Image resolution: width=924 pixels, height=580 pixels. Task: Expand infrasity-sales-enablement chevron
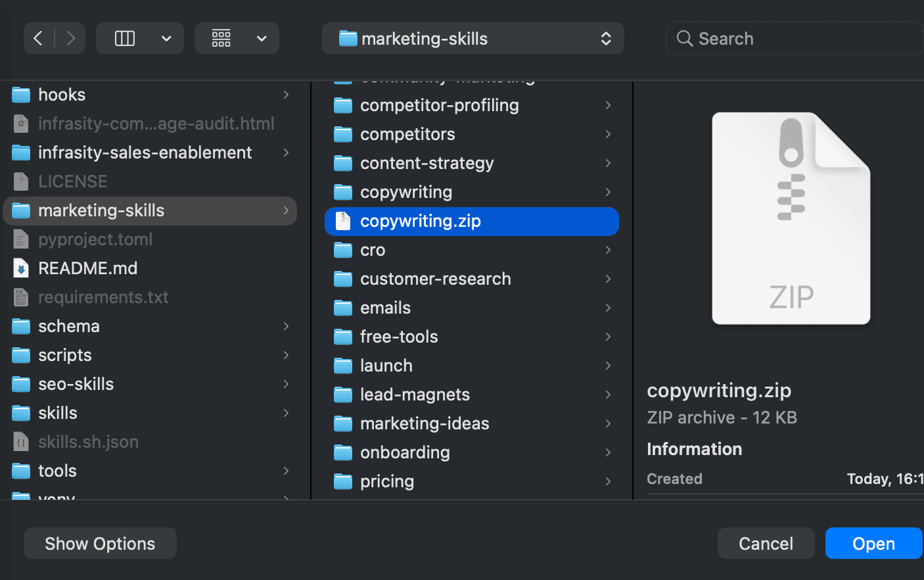(x=286, y=153)
